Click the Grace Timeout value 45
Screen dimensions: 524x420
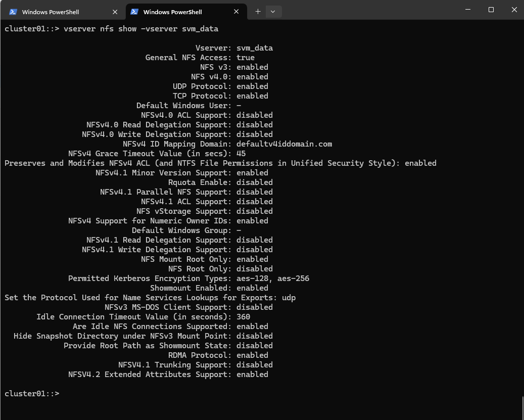pos(241,154)
